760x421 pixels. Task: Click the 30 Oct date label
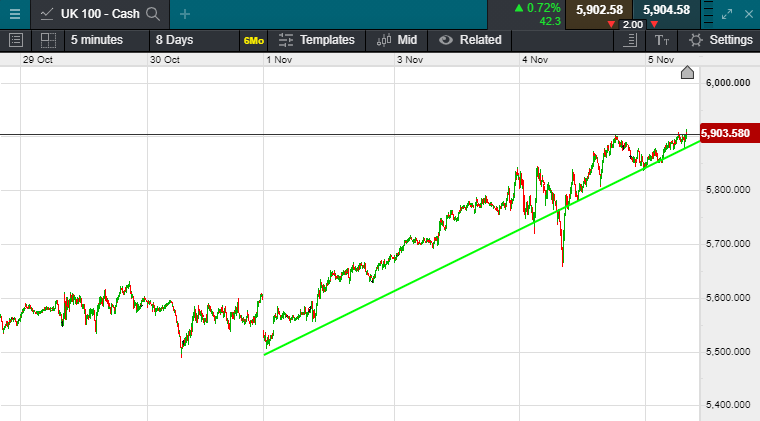tap(165, 60)
